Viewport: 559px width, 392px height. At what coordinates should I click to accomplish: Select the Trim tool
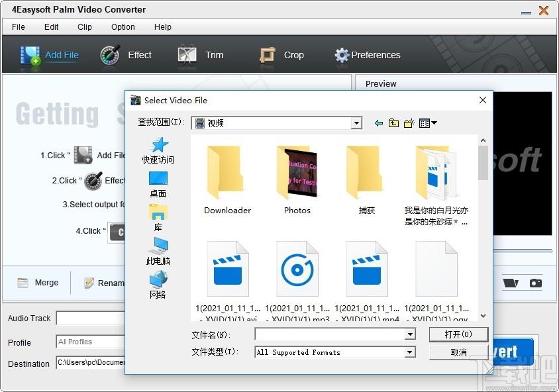click(187, 55)
